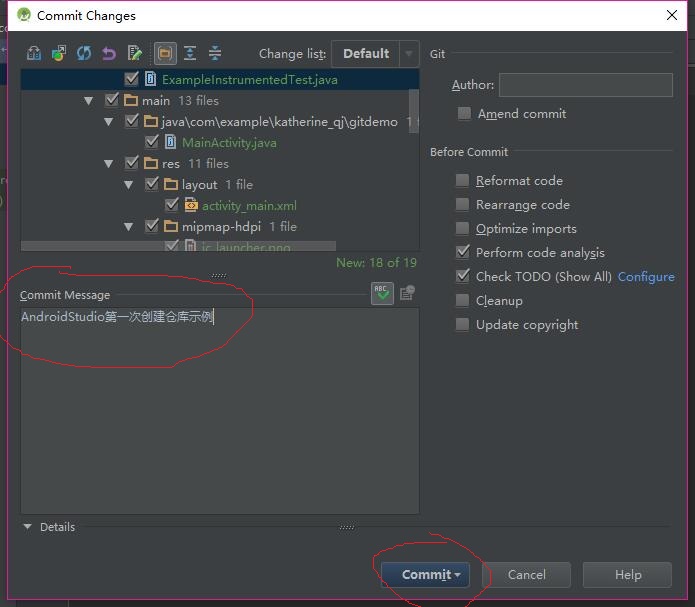This screenshot has width=695, height=607.
Task: Click the Show Diff toolbar icon
Action: click(34, 54)
